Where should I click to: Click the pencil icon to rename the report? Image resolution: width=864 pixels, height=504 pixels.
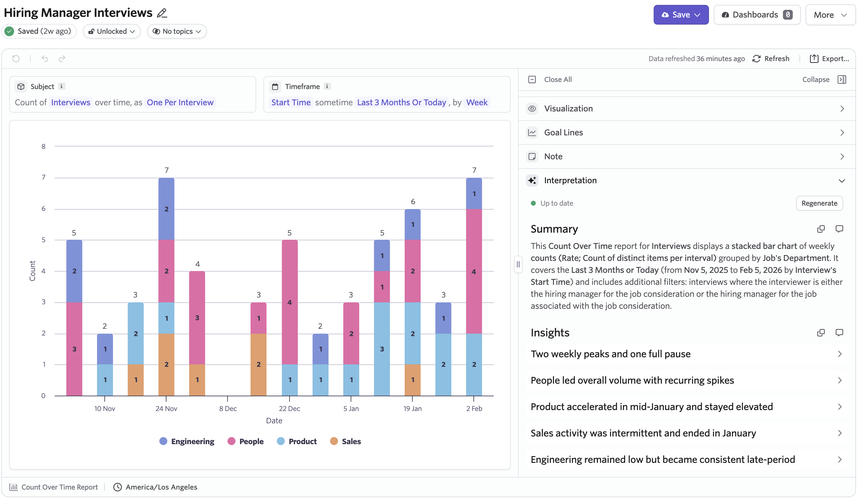click(x=162, y=13)
